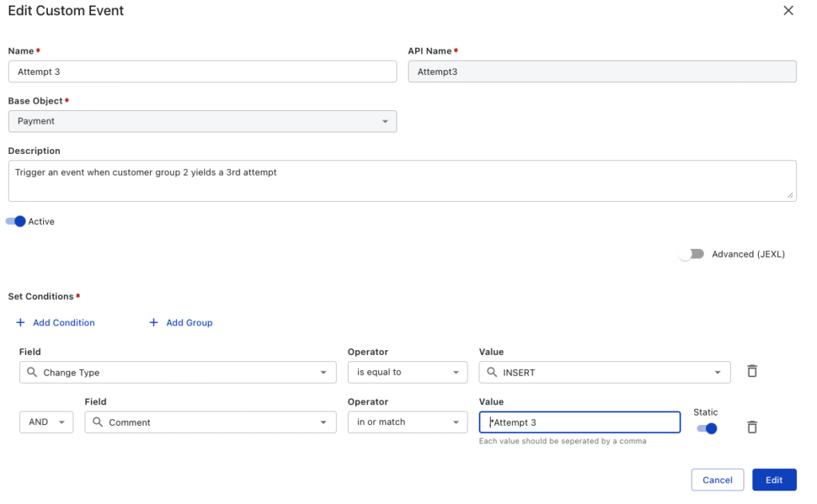Click search icon in INSERT value field
This screenshot has width=817, height=504.
coord(491,372)
